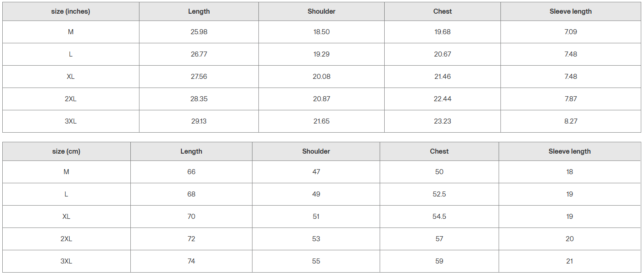Click the 2XL label in cm table
The width and height of the screenshot is (644, 274).
coord(66,239)
